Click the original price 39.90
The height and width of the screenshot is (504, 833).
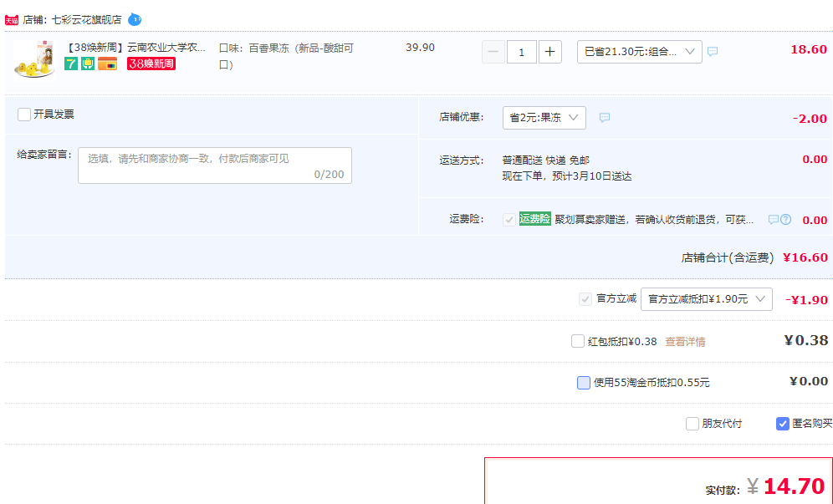(420, 48)
